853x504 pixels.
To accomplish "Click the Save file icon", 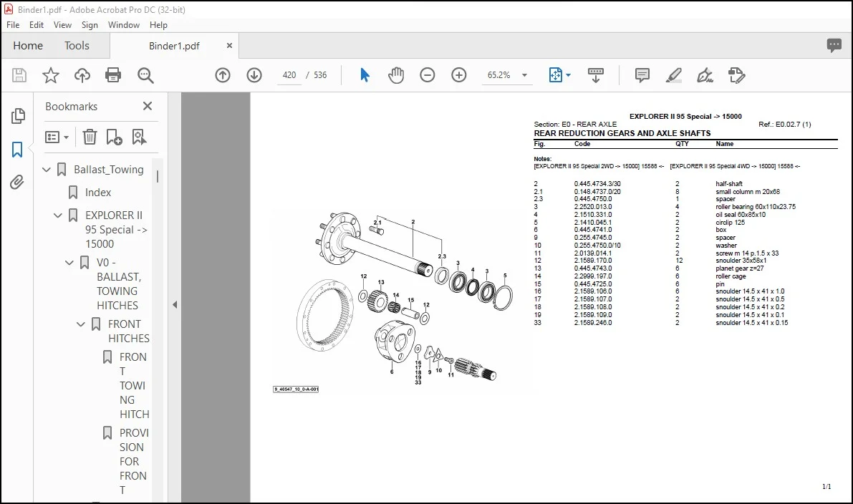I will tap(19, 75).
